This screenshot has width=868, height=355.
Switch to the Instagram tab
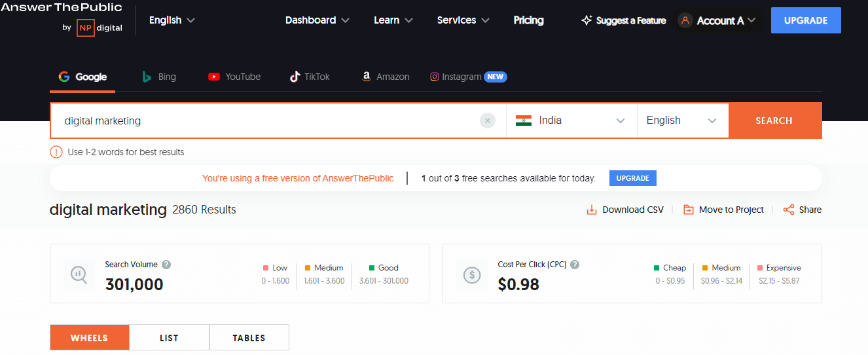click(x=468, y=77)
